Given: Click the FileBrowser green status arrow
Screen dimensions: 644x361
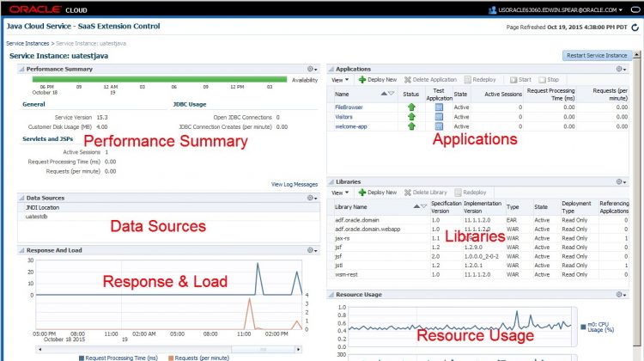Looking at the screenshot, I should coord(411,107).
